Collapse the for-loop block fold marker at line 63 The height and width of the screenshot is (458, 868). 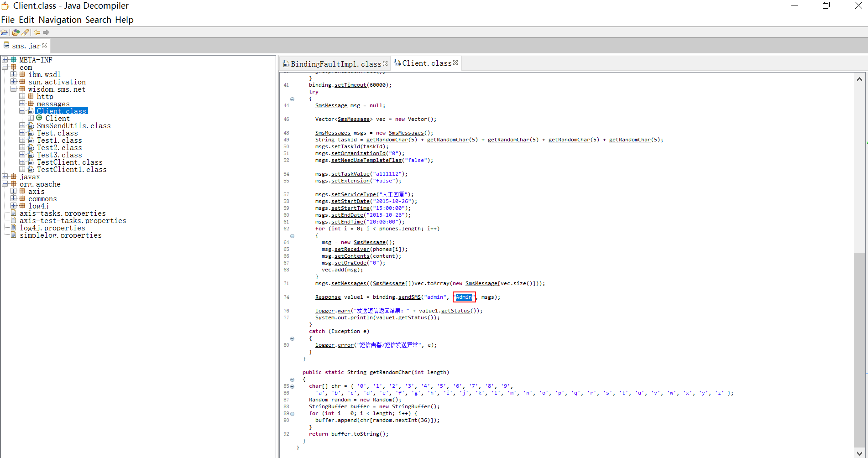pyautogui.click(x=292, y=236)
